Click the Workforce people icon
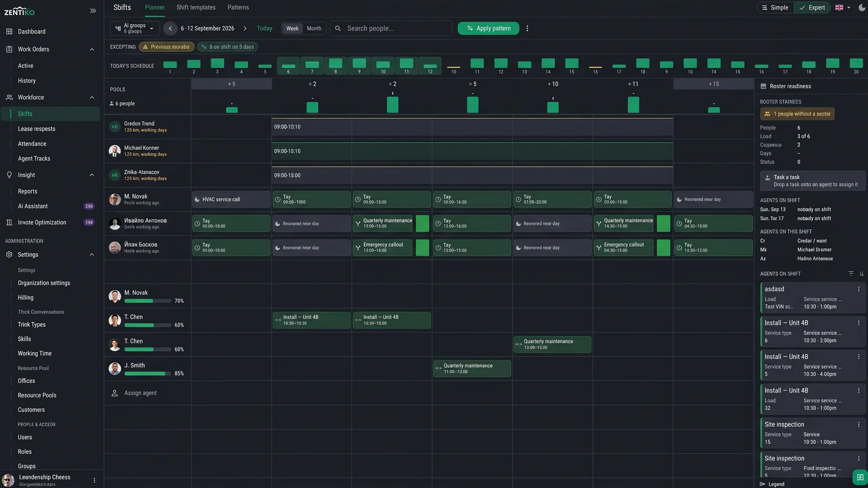868x488 pixels. pos(9,98)
